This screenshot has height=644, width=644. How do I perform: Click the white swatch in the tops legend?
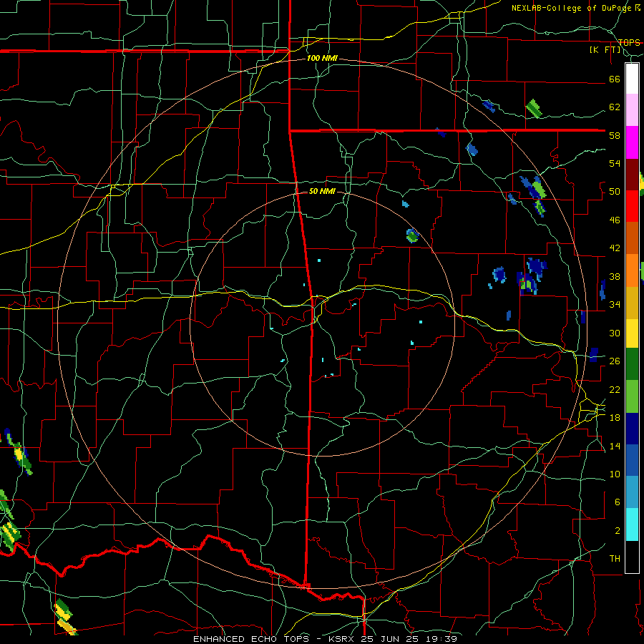point(632,79)
